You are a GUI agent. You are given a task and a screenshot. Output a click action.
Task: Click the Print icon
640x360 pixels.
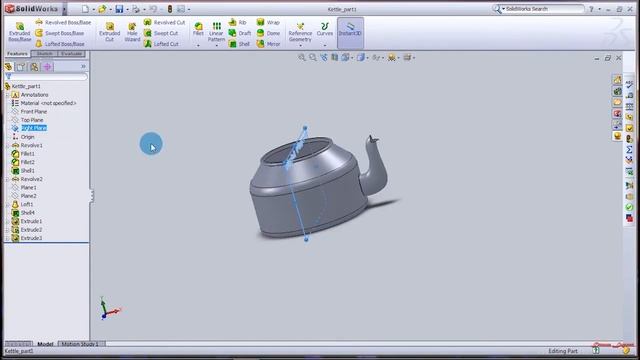pos(136,9)
